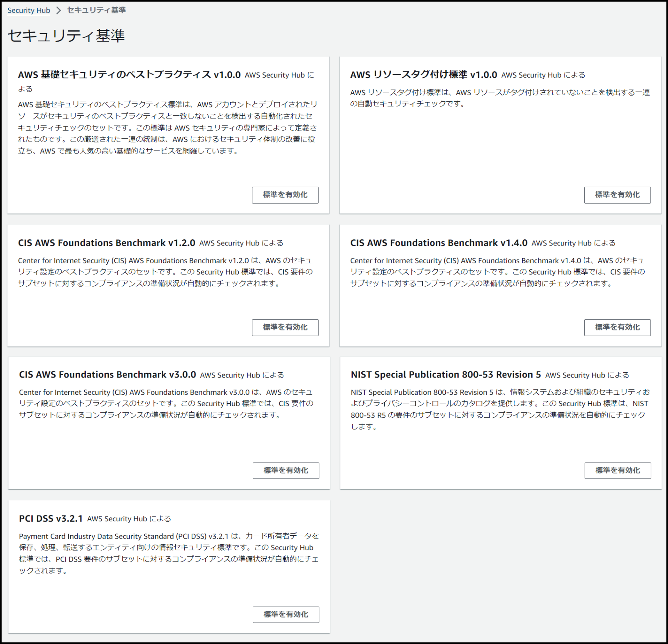Enable the AWS 基礎セキュリティのベストプラクティス v1.0.0 standard

(285, 195)
